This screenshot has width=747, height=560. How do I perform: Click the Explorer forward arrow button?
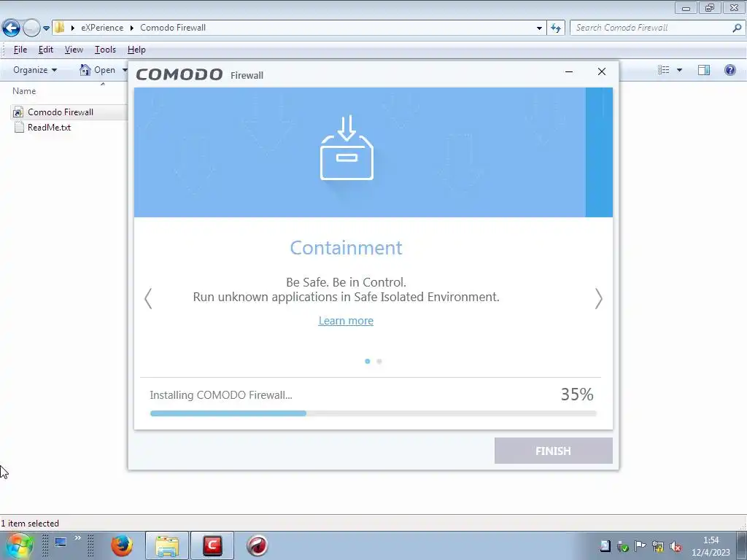tap(31, 28)
